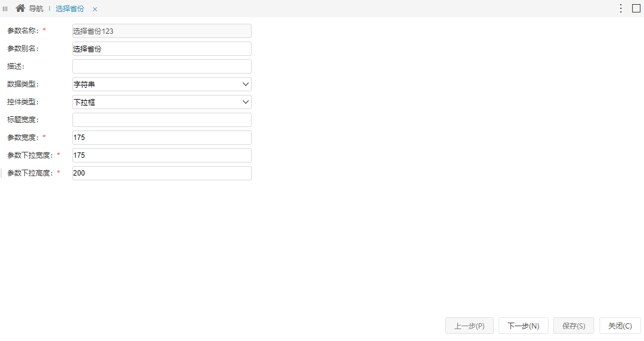Click the 保存(S) button

[x=573, y=326]
